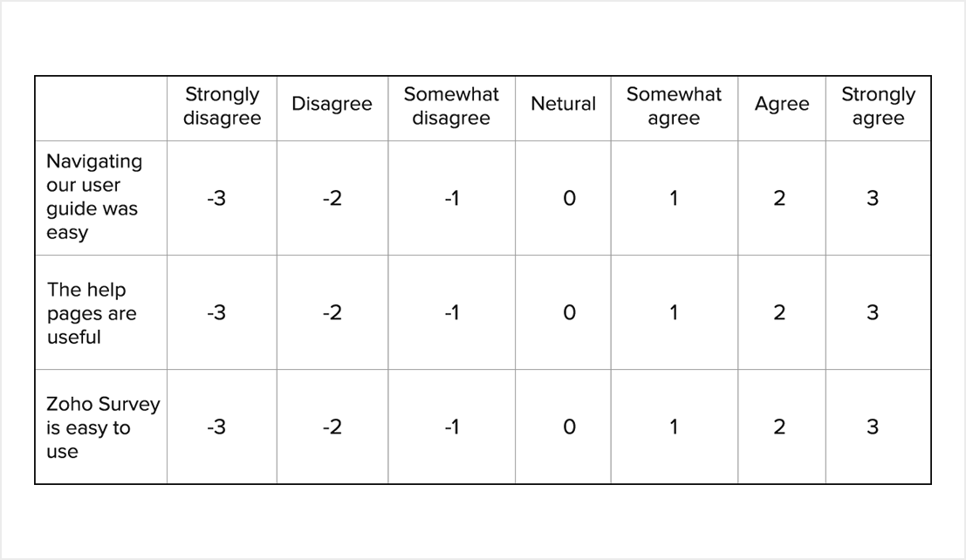
Task: Choose -2 for help pages are useful
Action: [x=332, y=312]
